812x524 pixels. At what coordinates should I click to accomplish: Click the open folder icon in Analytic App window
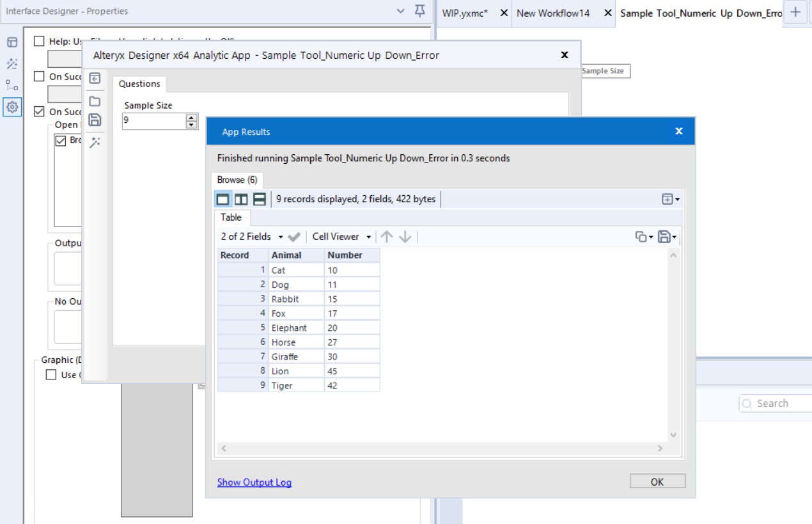pyautogui.click(x=95, y=101)
